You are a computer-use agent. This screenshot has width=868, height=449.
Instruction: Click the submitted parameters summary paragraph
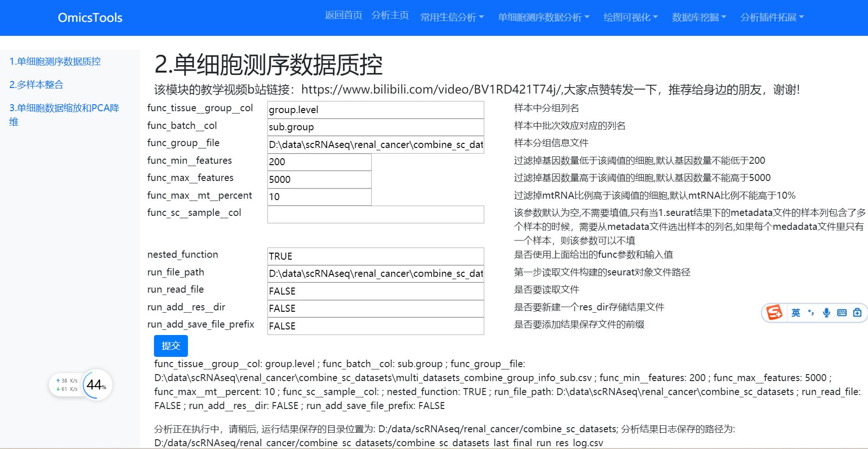[507, 385]
